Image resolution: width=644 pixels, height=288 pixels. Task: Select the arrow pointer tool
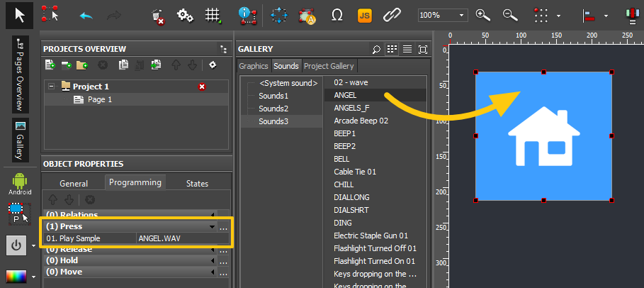point(19,15)
